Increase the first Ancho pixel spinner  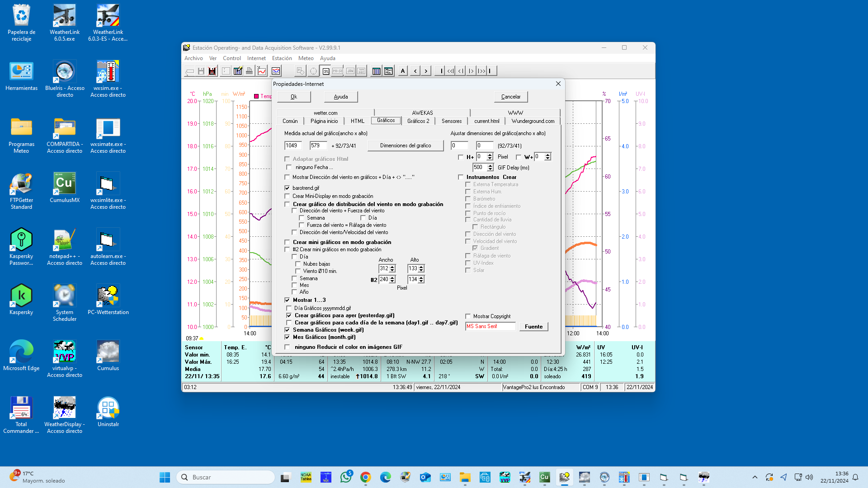[x=392, y=267]
